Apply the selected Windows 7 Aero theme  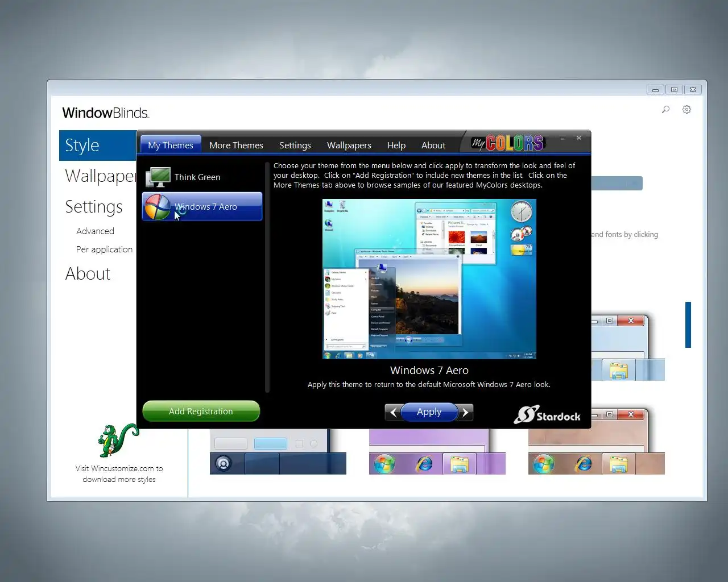pyautogui.click(x=429, y=412)
